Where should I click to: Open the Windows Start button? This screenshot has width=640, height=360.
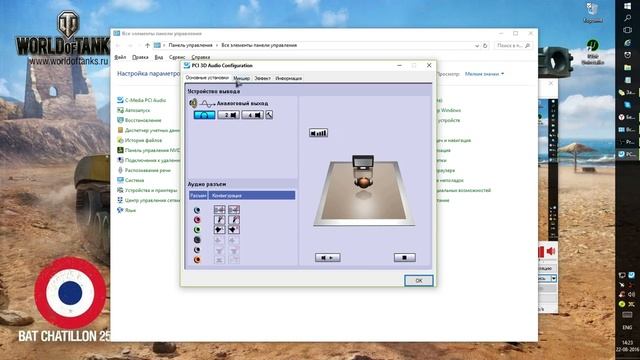[627, 6]
